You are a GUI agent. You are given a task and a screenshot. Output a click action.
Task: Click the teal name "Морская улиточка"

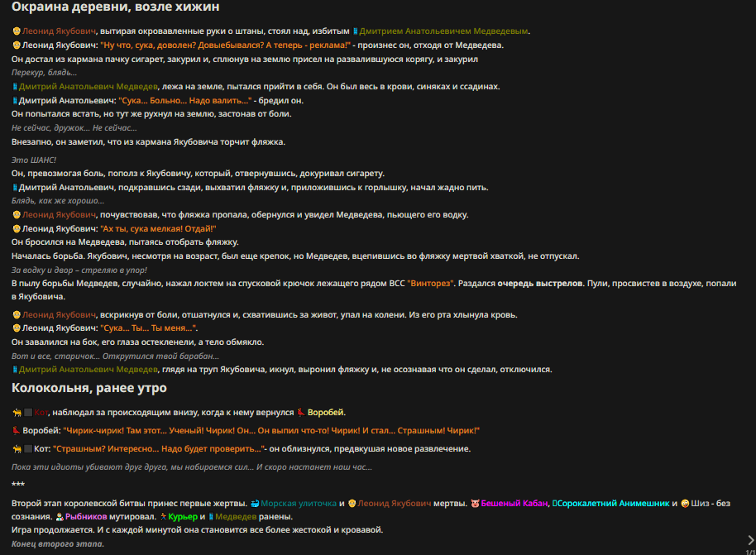pos(299,503)
